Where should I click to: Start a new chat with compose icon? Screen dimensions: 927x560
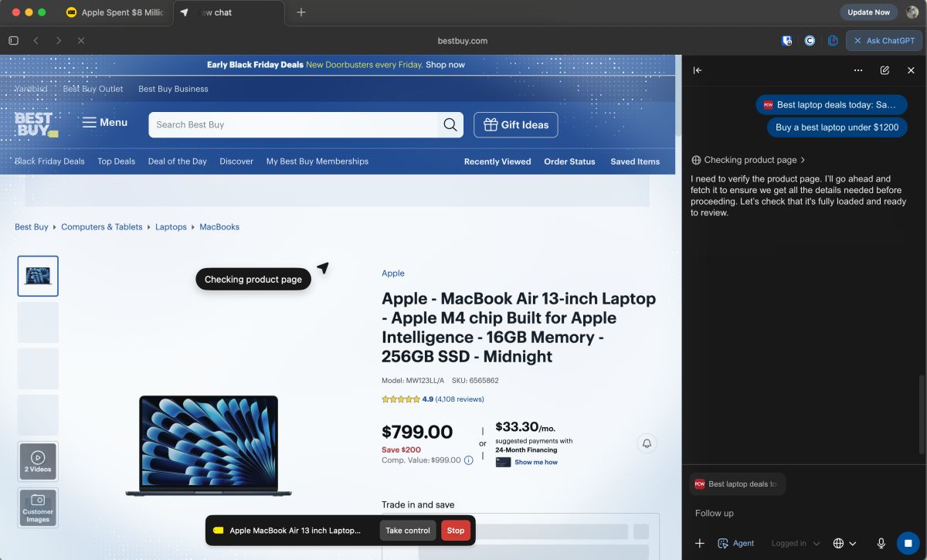(x=885, y=70)
